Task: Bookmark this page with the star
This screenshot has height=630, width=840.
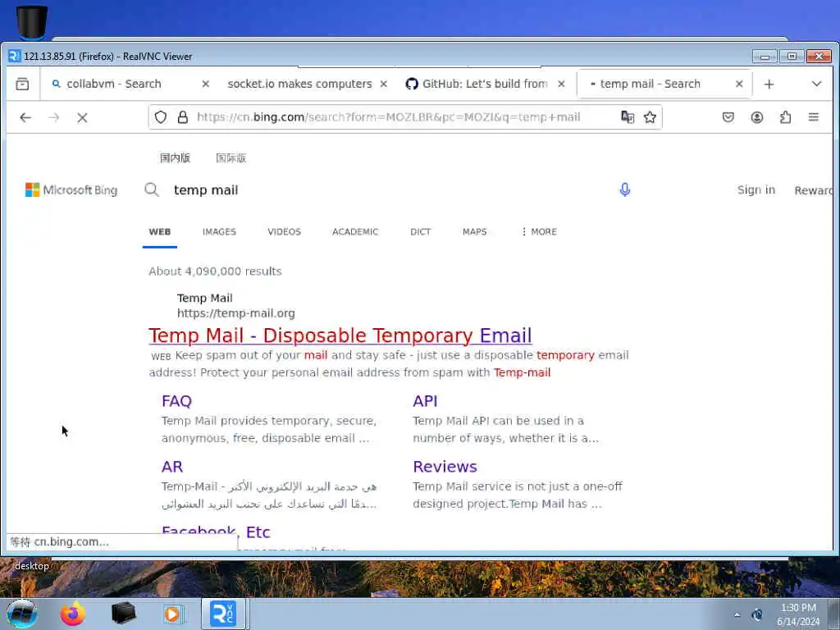Action: (650, 117)
